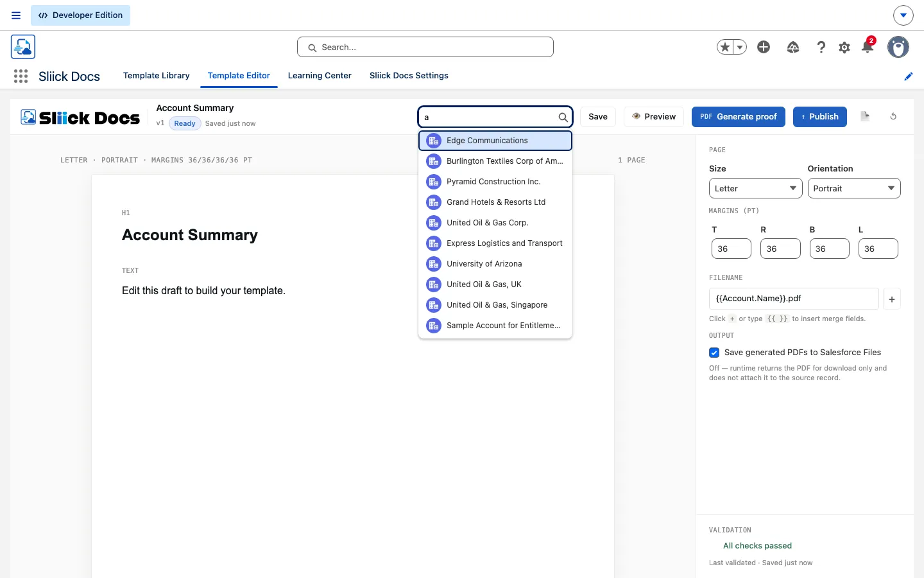Screen dimensions: 924x578
Task: Open the Orientation dropdown
Action: pyautogui.click(x=854, y=188)
